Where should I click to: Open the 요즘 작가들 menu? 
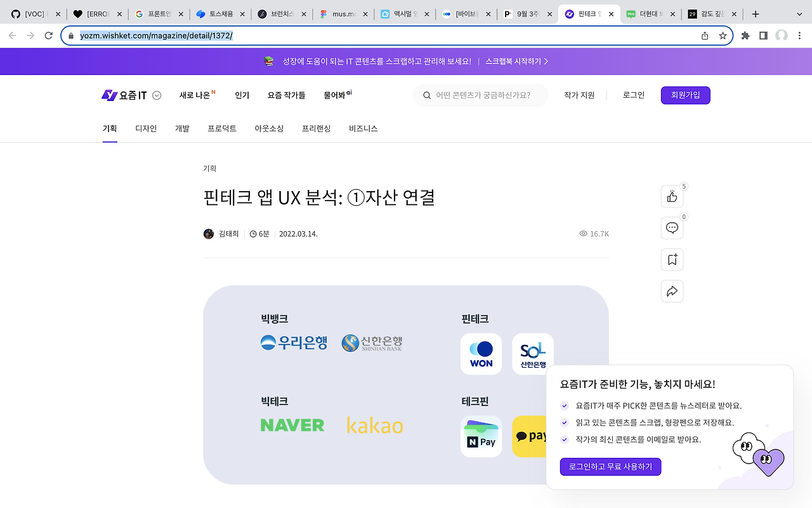[286, 95]
